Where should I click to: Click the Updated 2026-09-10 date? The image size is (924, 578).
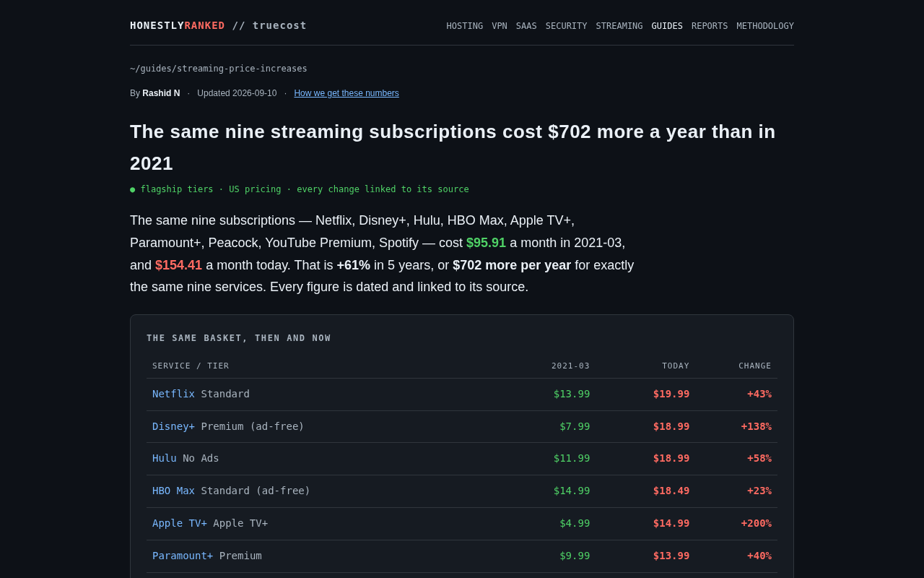coord(237,93)
